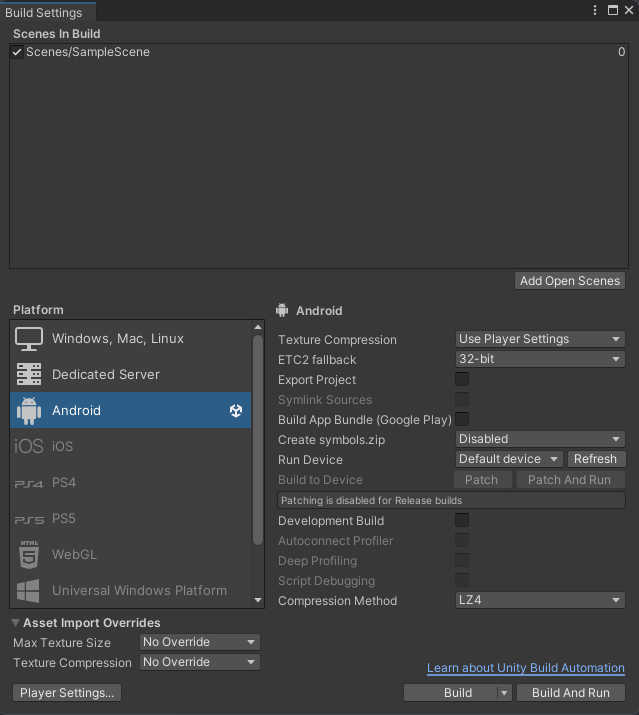Screen dimensions: 639x715
Task: Click the Android robot icon in platform list
Action: tap(29, 410)
